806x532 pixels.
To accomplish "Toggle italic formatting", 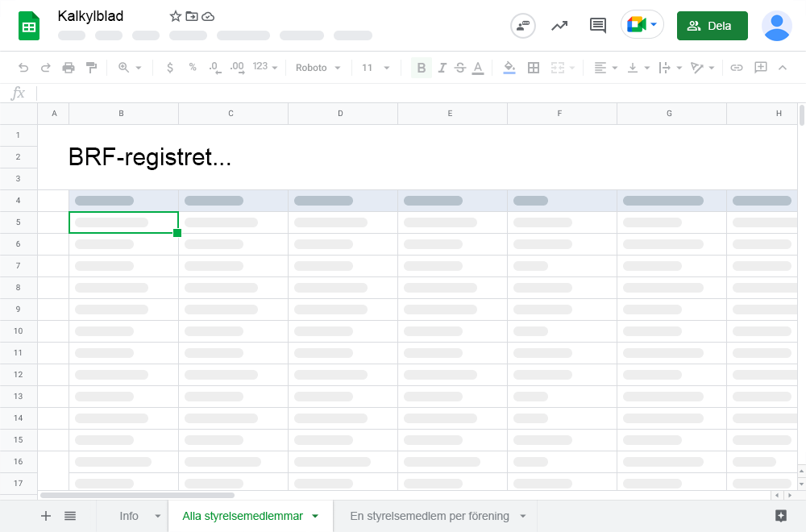I will pos(442,68).
